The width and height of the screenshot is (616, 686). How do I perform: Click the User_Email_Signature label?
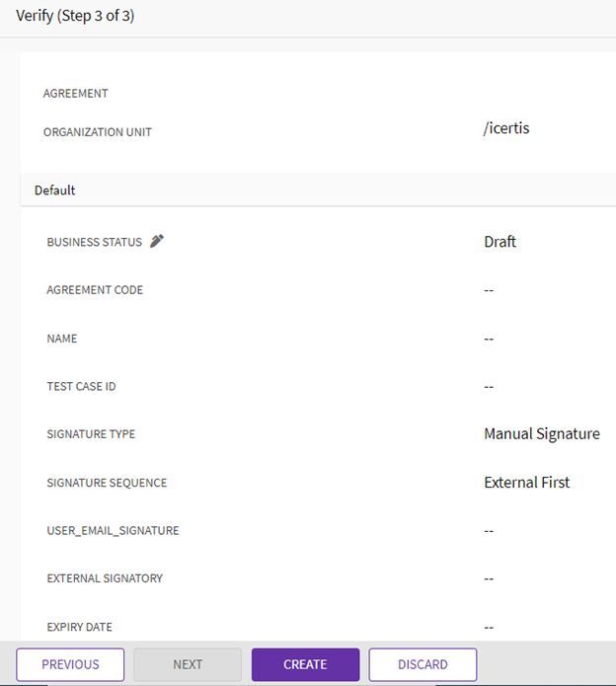(113, 531)
